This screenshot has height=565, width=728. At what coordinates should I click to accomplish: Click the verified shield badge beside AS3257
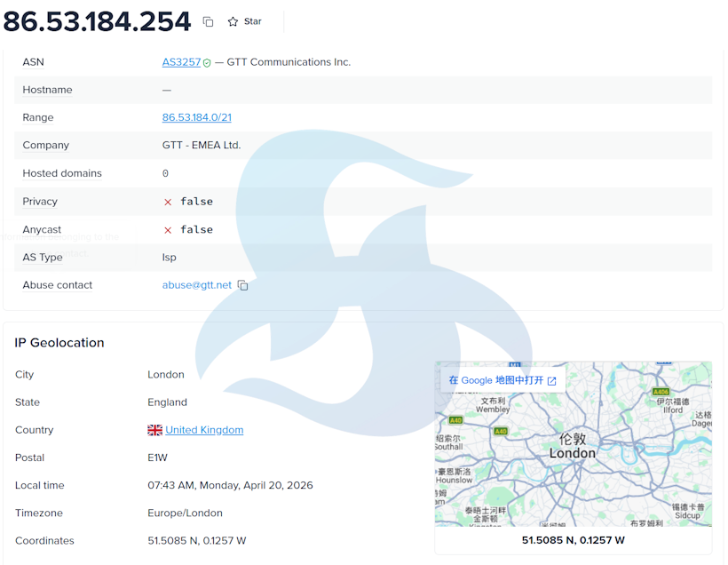pyautogui.click(x=207, y=63)
